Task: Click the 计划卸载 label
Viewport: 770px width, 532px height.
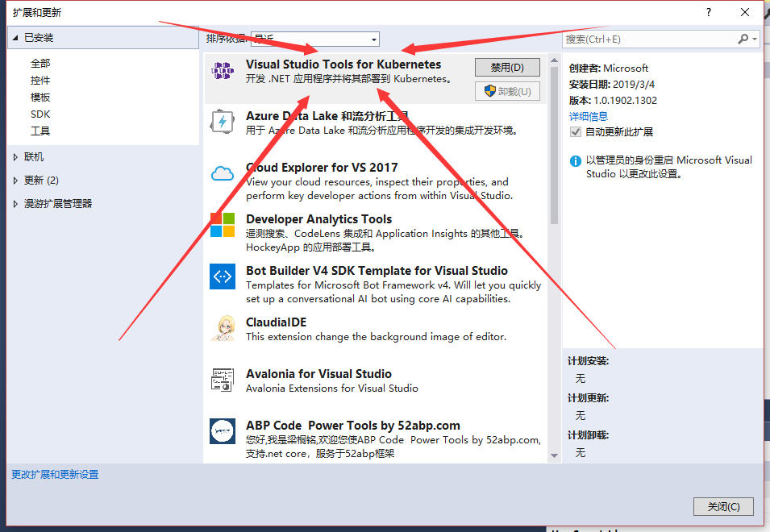Action: click(x=589, y=435)
